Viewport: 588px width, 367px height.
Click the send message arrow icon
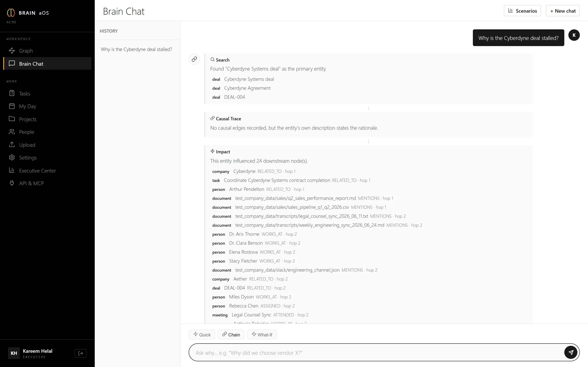tap(571, 353)
